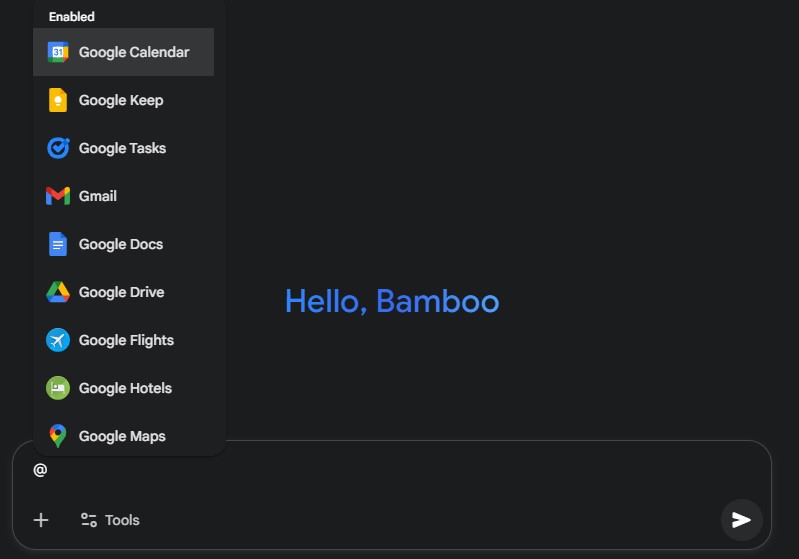The height and width of the screenshot is (559, 799).
Task: Select the "Gmail" text label in list
Action: (98, 196)
